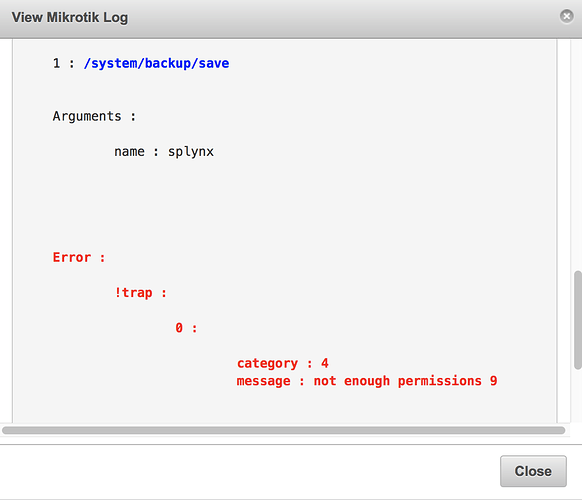Screen dimensions: 582x500
Task: Click the vertical scrollbar thumb
Action: [578, 320]
